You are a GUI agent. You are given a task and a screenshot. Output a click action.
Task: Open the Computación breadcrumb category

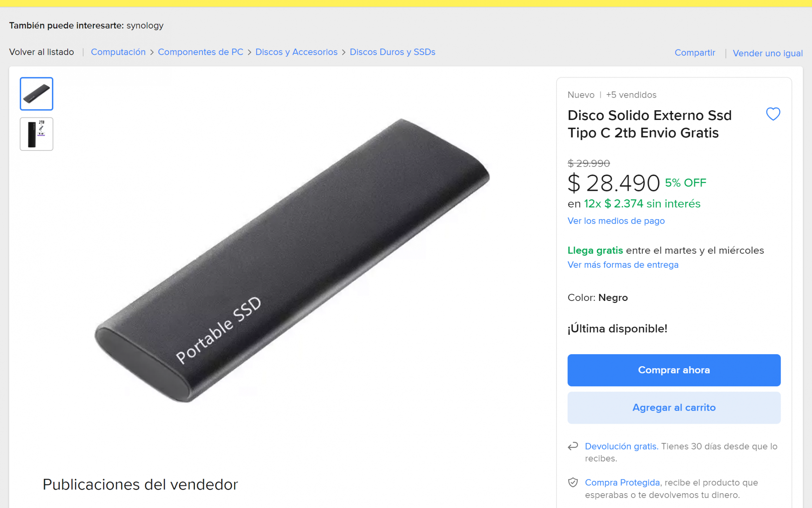[x=118, y=52]
